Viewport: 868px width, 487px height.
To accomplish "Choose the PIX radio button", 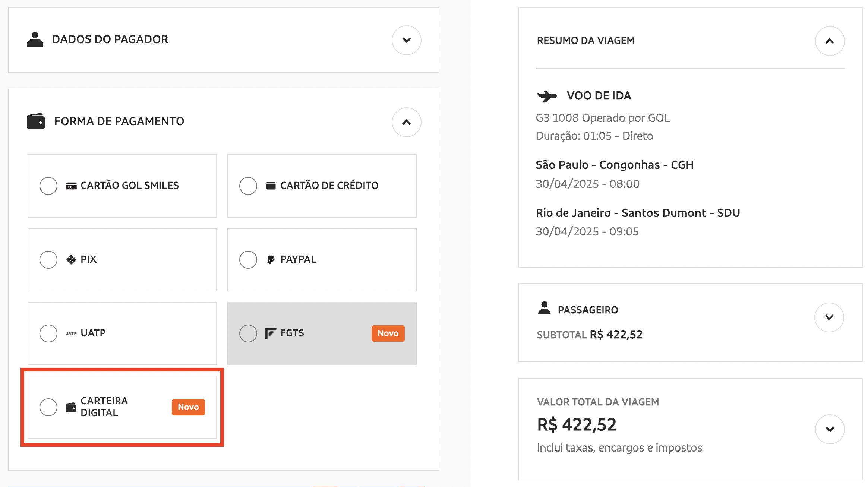I will click(x=48, y=260).
